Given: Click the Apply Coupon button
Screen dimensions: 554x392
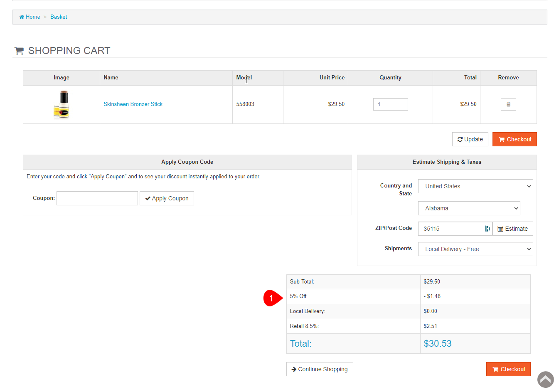Looking at the screenshot, I should 167,198.
